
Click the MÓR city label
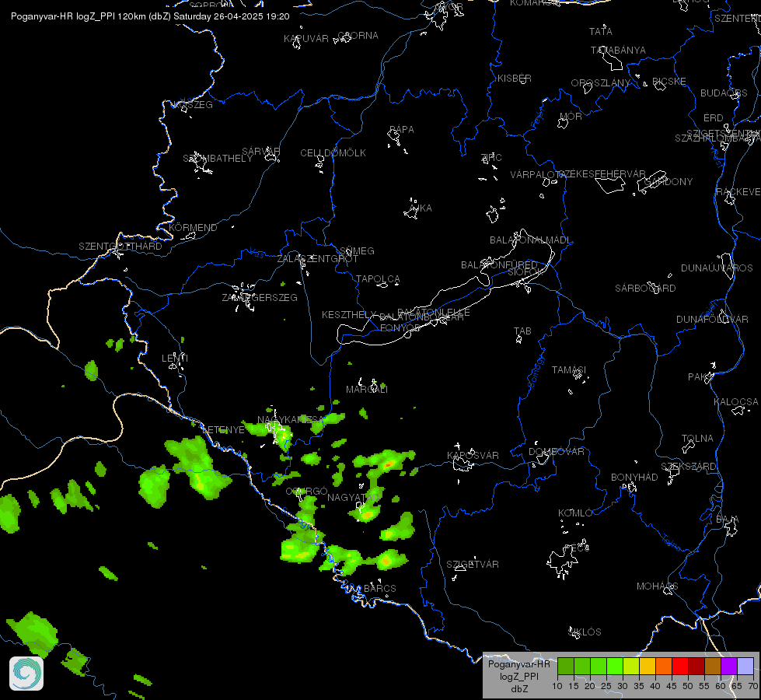[x=571, y=116]
